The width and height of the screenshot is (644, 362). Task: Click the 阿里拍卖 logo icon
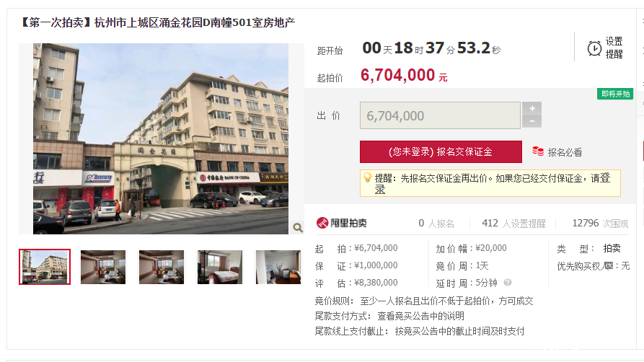[322, 223]
